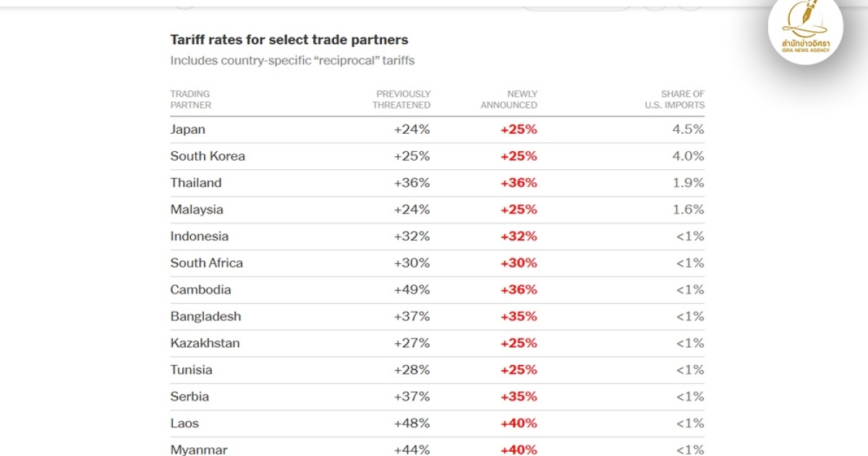Select the Bangladesh row label
Image resolution: width=868 pixels, height=456 pixels.
pos(206,317)
